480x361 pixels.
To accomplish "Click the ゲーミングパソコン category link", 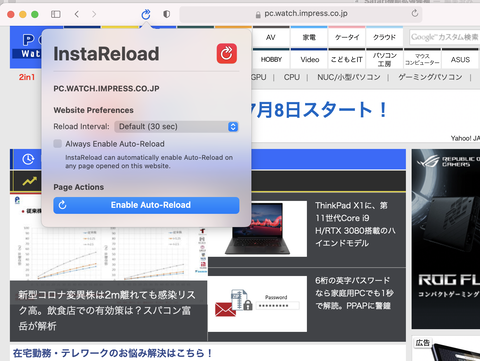I will click(x=430, y=77).
